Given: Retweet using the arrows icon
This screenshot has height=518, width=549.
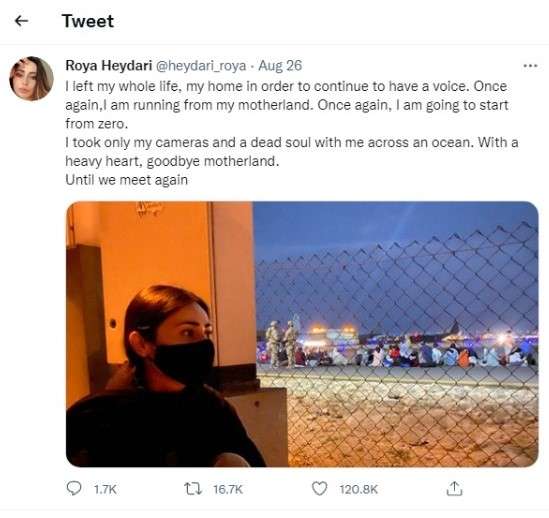Looking at the screenshot, I should click(x=193, y=489).
